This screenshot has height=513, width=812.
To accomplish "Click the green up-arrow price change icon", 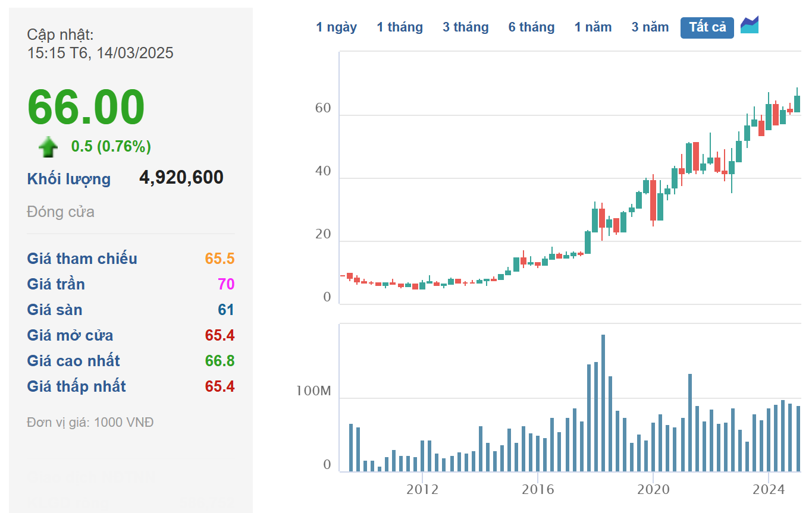I will pyautogui.click(x=48, y=147).
